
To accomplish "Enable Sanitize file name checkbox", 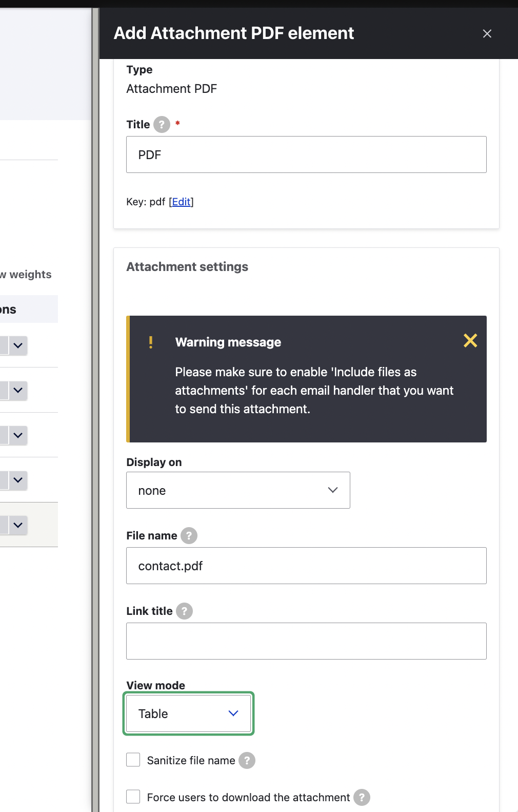I will point(133,760).
